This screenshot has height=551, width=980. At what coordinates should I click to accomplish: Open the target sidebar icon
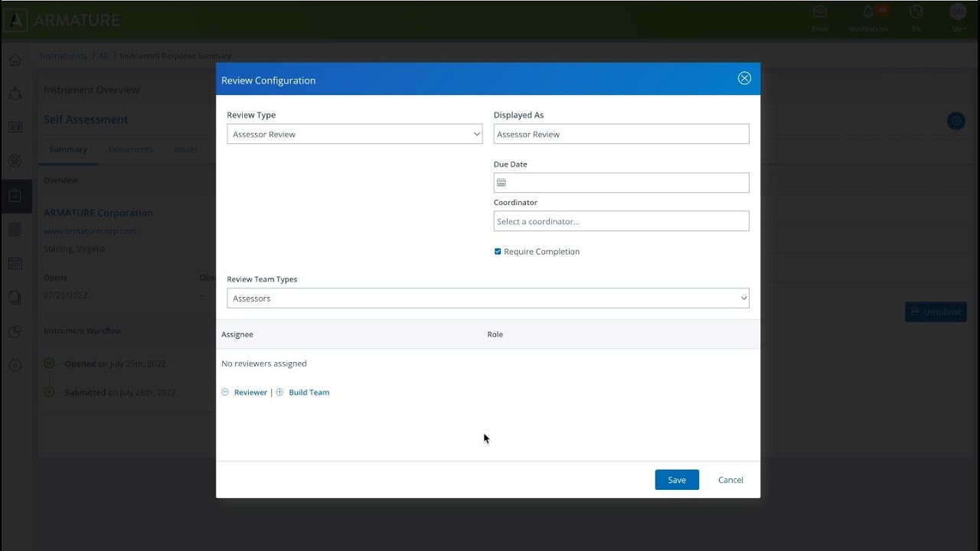tap(15, 161)
